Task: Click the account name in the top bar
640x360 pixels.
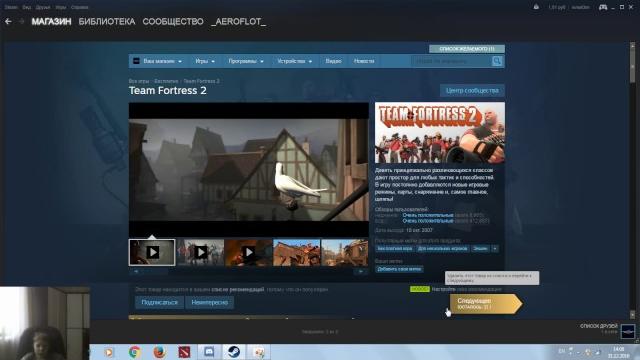Action: coord(580,7)
